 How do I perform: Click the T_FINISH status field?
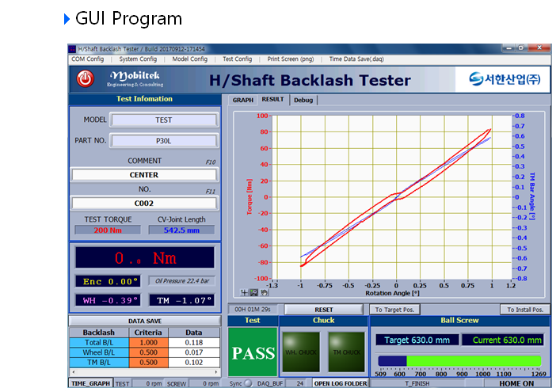(x=417, y=383)
